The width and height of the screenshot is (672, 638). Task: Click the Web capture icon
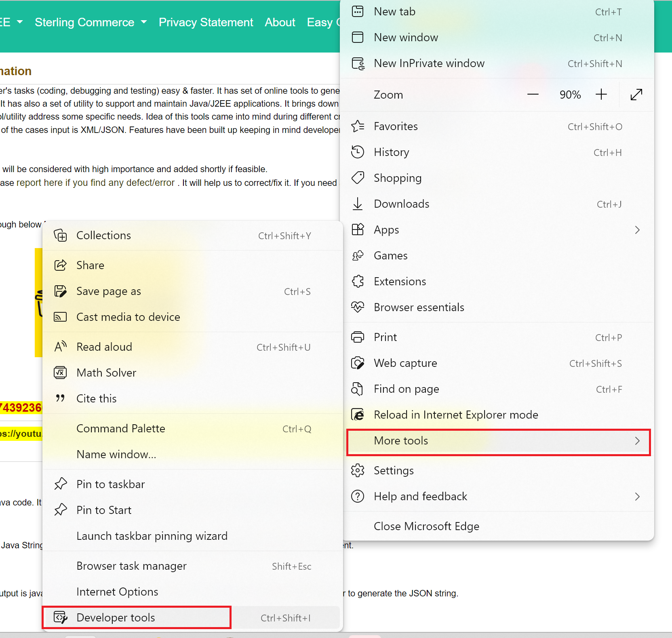pos(358,363)
